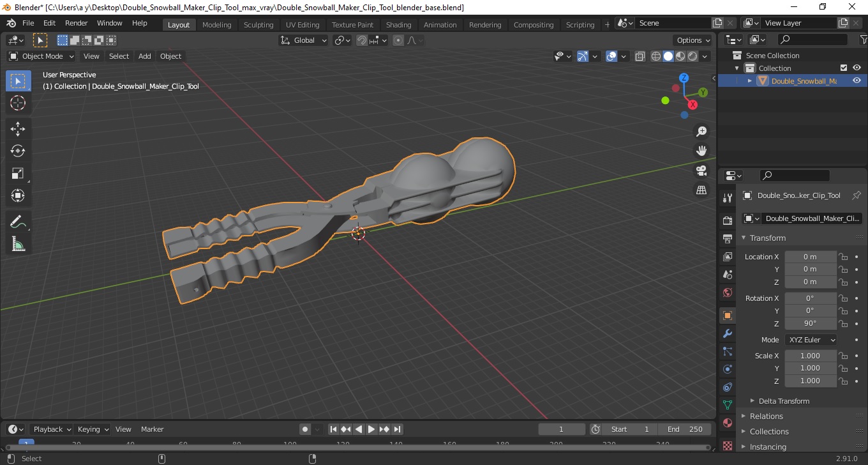Open the File menu
This screenshot has height=465, width=868.
(x=28, y=23)
